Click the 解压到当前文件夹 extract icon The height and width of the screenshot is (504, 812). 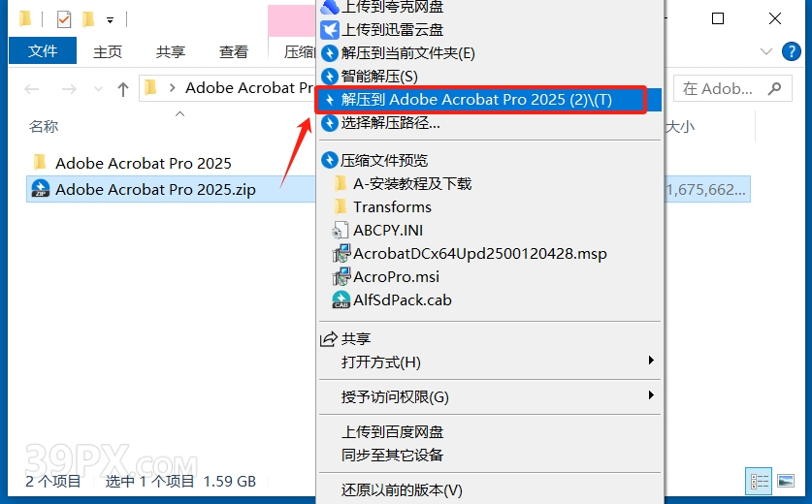click(x=330, y=53)
